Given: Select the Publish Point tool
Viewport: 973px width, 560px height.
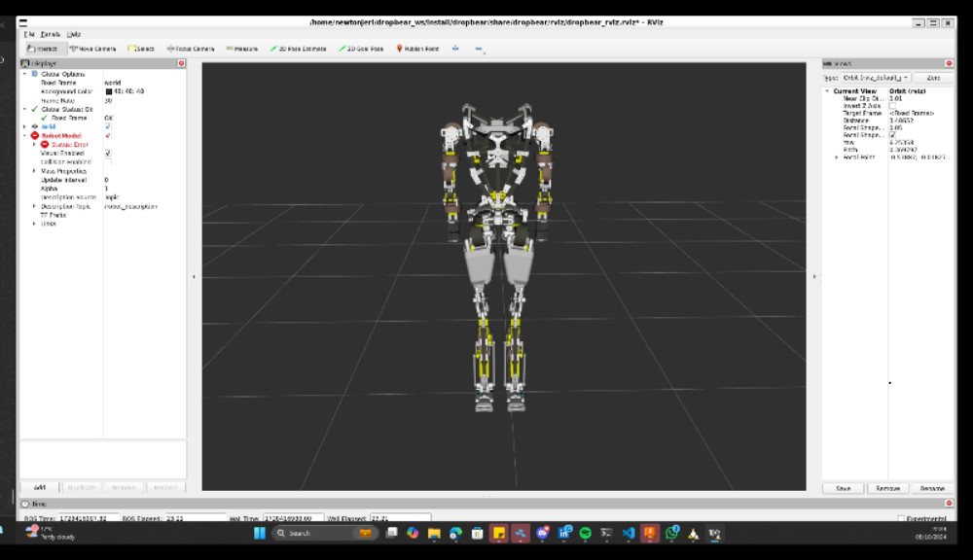Looking at the screenshot, I should pos(417,48).
